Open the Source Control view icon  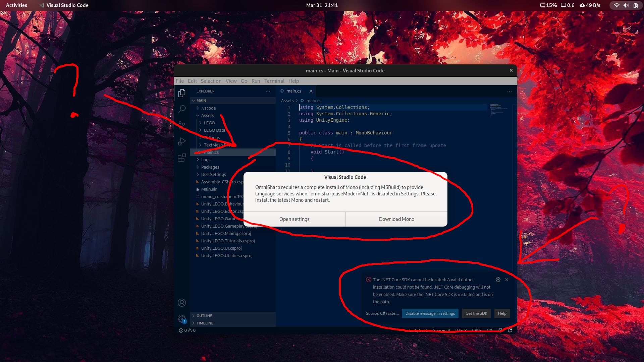(x=182, y=125)
